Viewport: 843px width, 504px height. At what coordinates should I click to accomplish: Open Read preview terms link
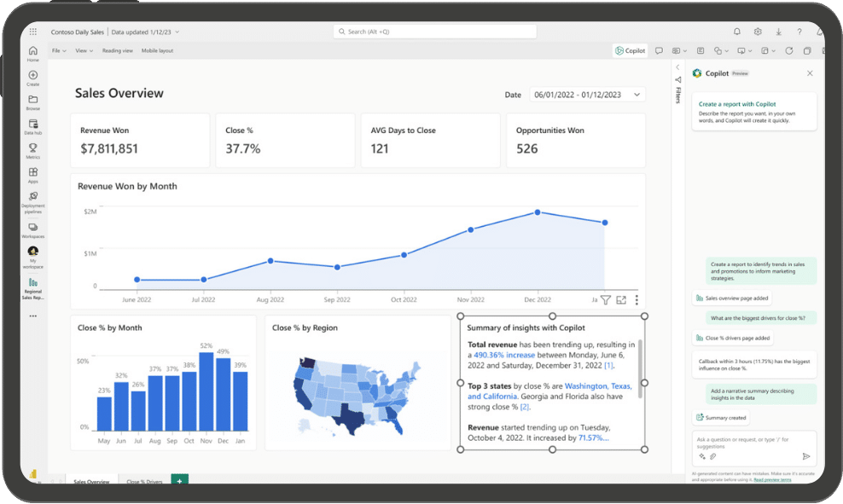[772, 479]
